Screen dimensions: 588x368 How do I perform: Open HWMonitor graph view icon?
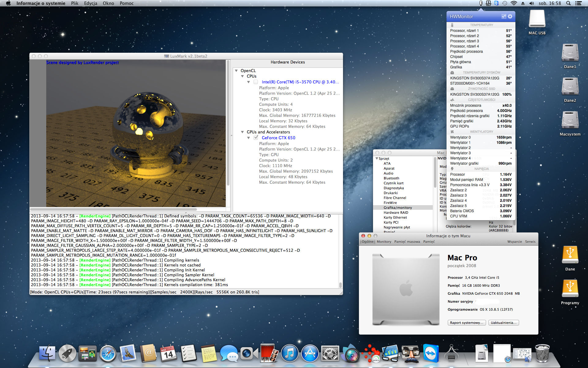[503, 17]
